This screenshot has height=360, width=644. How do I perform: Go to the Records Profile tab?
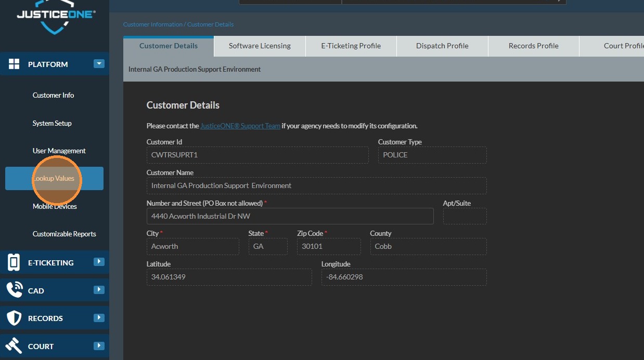(533, 46)
